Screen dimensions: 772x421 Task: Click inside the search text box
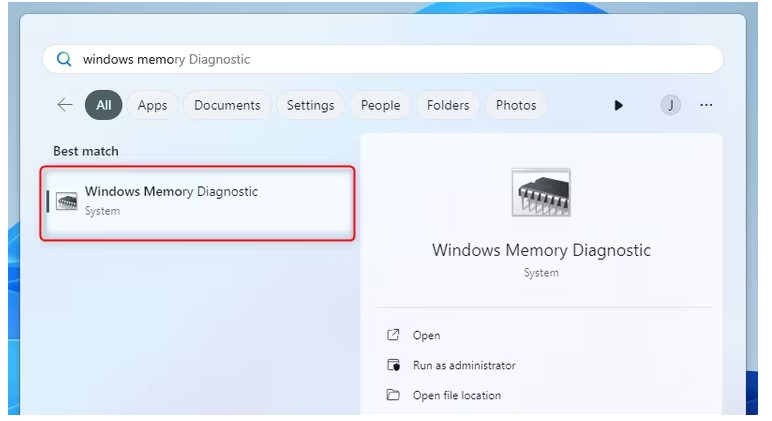coord(383,60)
